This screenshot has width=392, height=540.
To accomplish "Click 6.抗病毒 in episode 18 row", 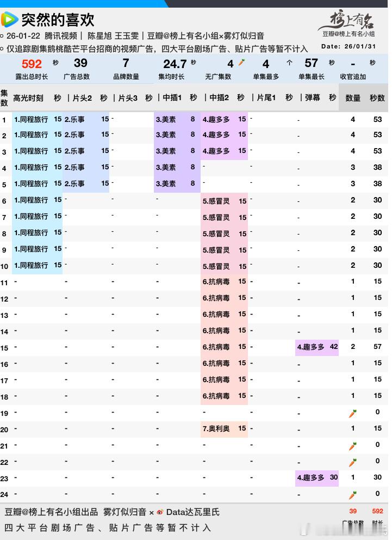I will pyautogui.click(x=216, y=396).
